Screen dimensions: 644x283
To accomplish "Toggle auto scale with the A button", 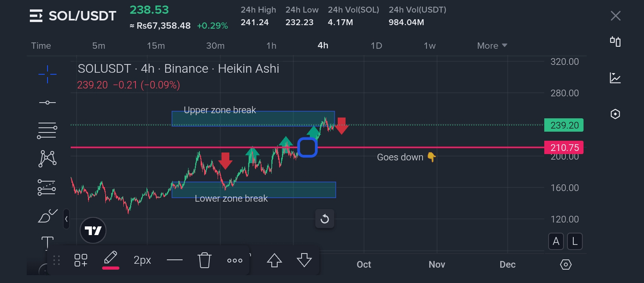I will 556,241.
